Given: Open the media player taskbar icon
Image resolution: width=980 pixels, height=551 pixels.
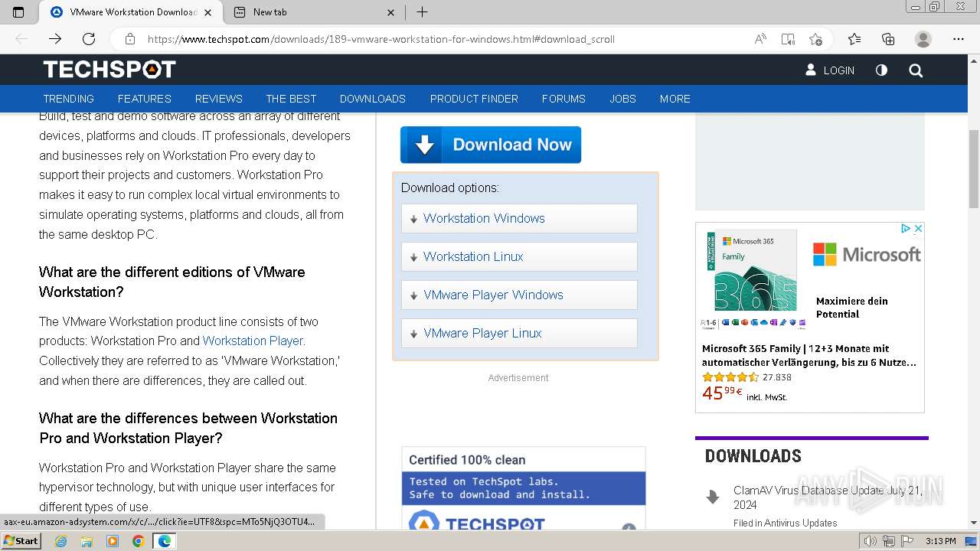Looking at the screenshot, I should point(113,541).
